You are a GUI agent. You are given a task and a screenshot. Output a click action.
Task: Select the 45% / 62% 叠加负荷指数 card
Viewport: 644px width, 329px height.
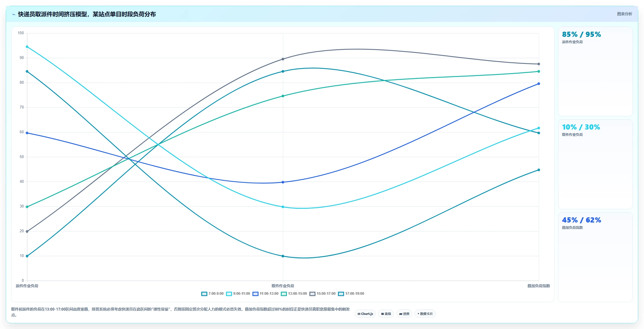pyautogui.click(x=595, y=257)
